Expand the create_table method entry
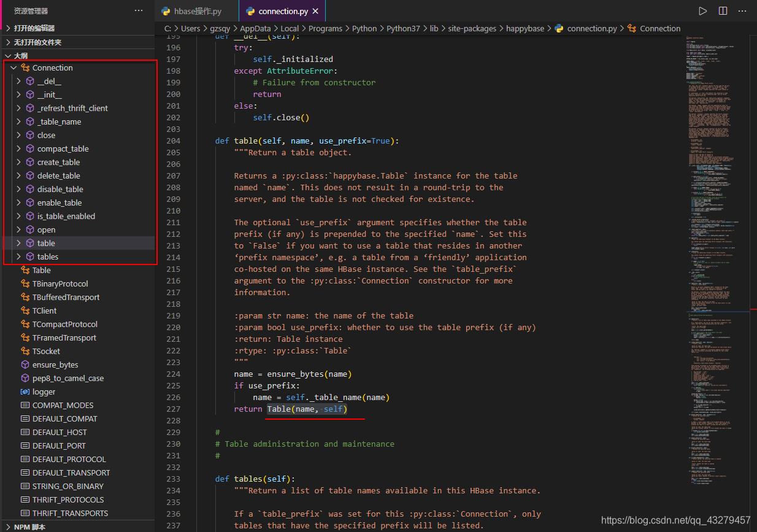 19,162
